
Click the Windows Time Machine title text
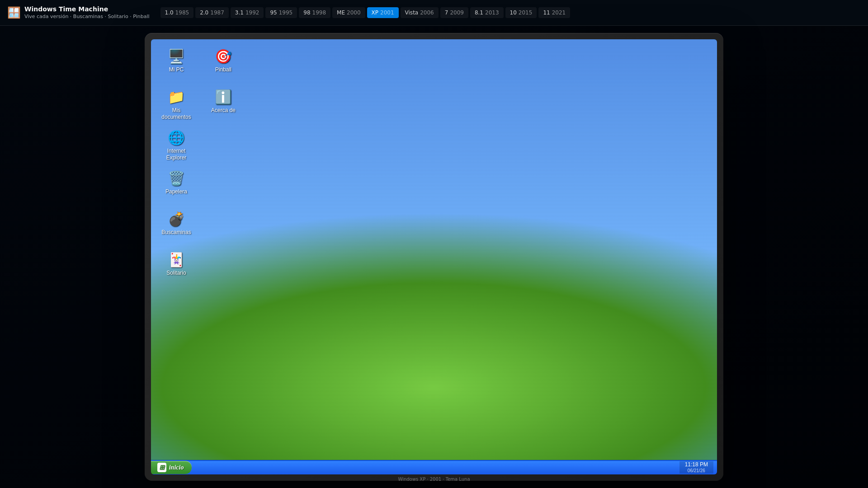[66, 9]
